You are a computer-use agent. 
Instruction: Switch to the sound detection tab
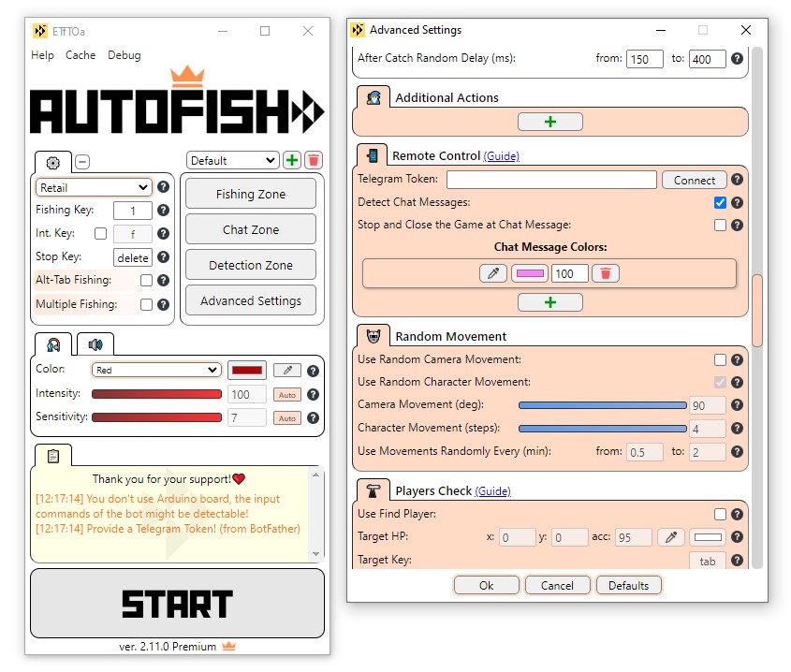click(x=95, y=344)
